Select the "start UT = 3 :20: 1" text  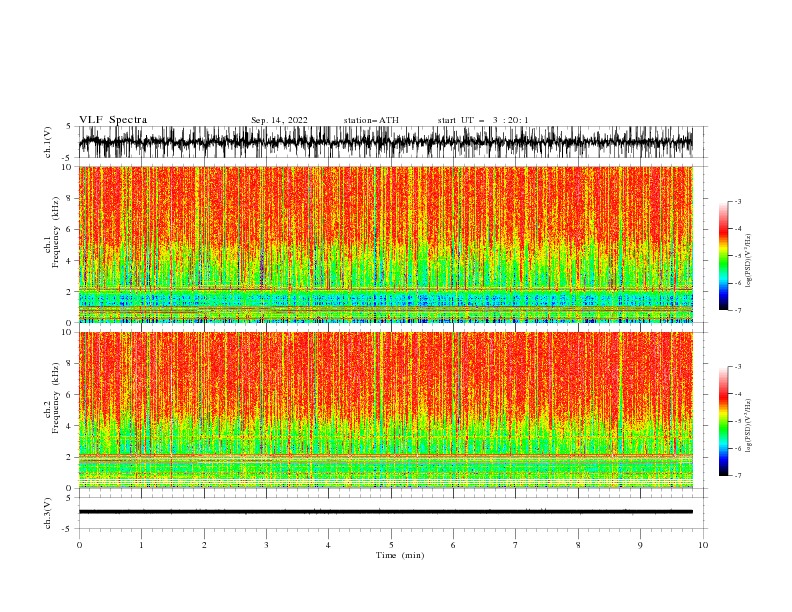point(483,120)
